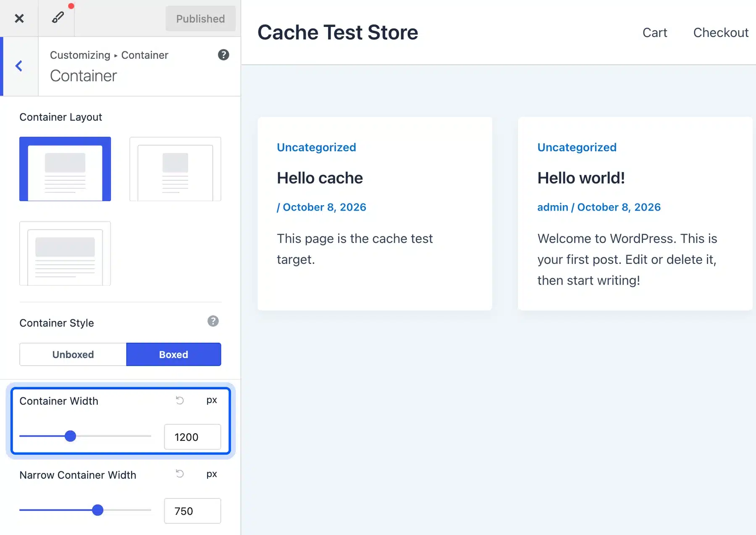Reset Narrow Container Width to default
This screenshot has width=756, height=535.
[180, 474]
